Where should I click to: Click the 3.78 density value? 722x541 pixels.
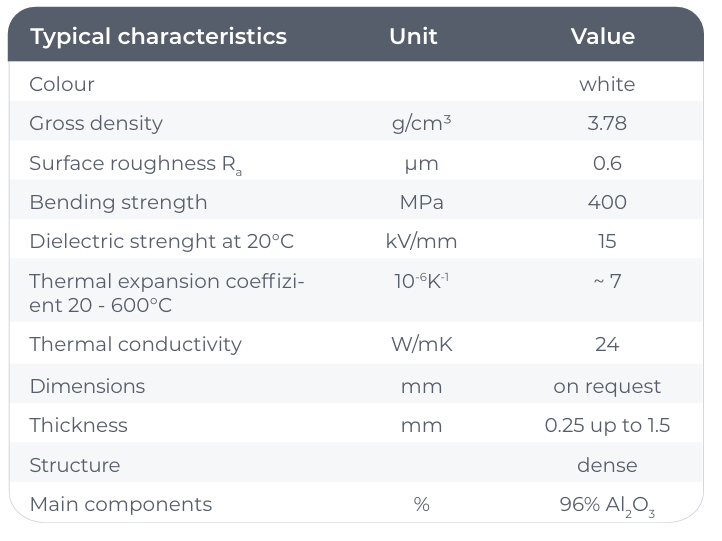click(x=607, y=124)
